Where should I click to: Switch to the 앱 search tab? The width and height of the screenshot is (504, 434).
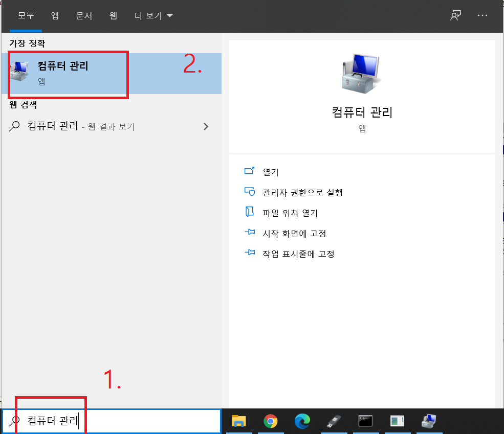point(55,15)
